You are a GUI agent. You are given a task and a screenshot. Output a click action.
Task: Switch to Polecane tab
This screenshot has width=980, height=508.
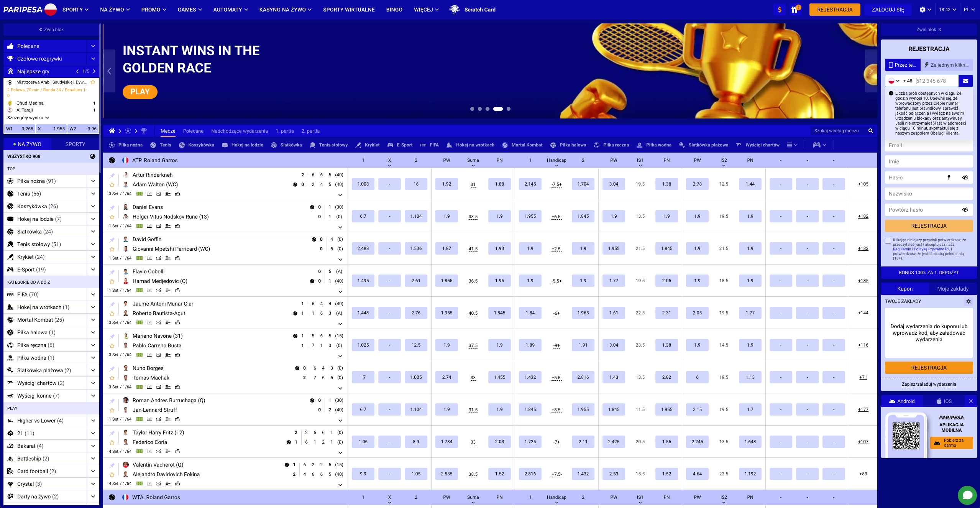point(193,131)
